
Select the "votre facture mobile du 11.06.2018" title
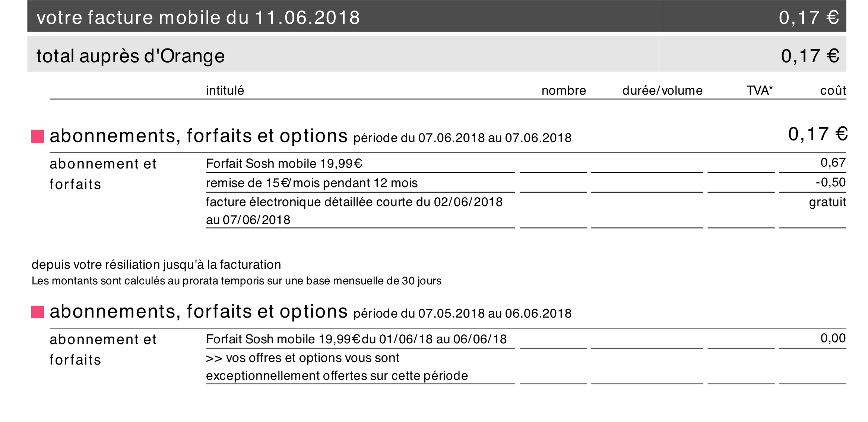click(198, 18)
